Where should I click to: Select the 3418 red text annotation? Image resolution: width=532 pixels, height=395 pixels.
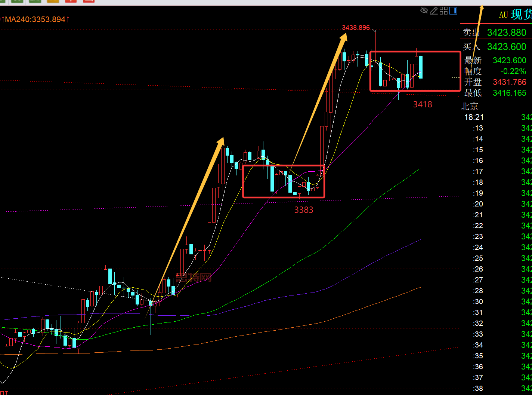click(x=423, y=104)
